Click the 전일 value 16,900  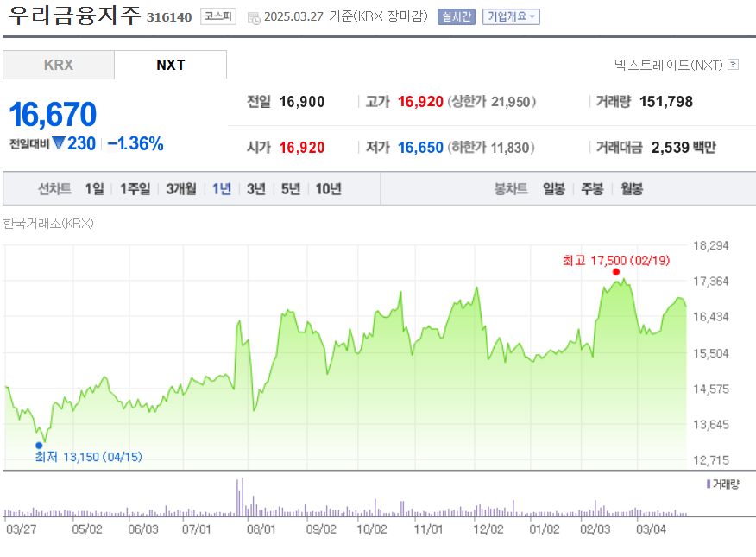(302, 102)
